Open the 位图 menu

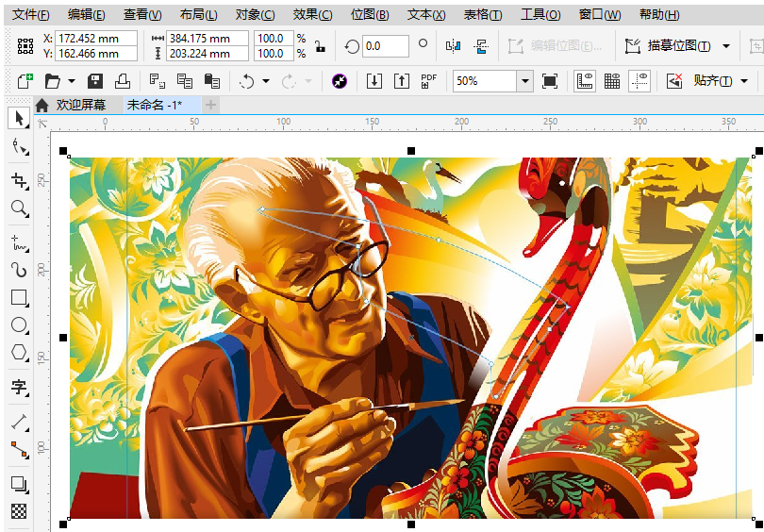click(370, 15)
